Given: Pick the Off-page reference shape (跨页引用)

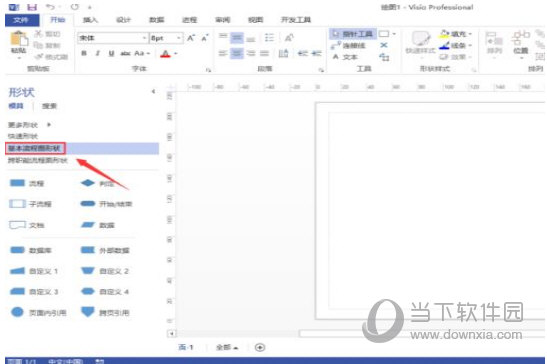Looking at the screenshot, I should point(105,312).
